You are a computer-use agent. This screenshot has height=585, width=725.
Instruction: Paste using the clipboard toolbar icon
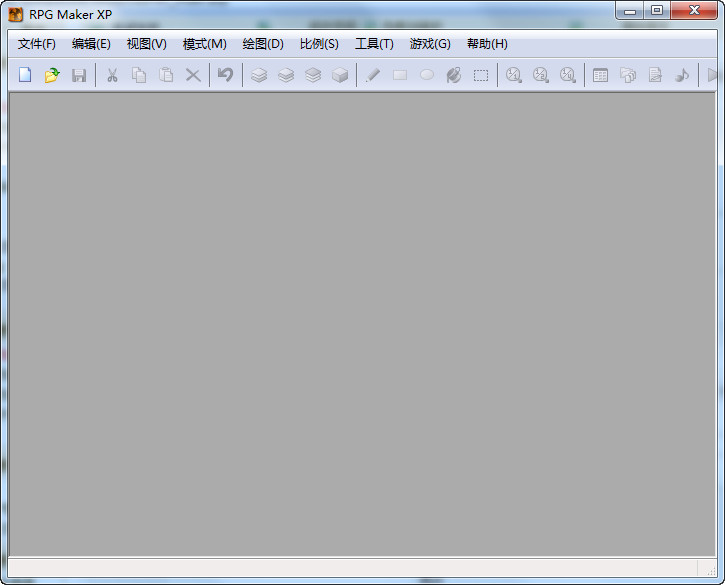pos(166,75)
